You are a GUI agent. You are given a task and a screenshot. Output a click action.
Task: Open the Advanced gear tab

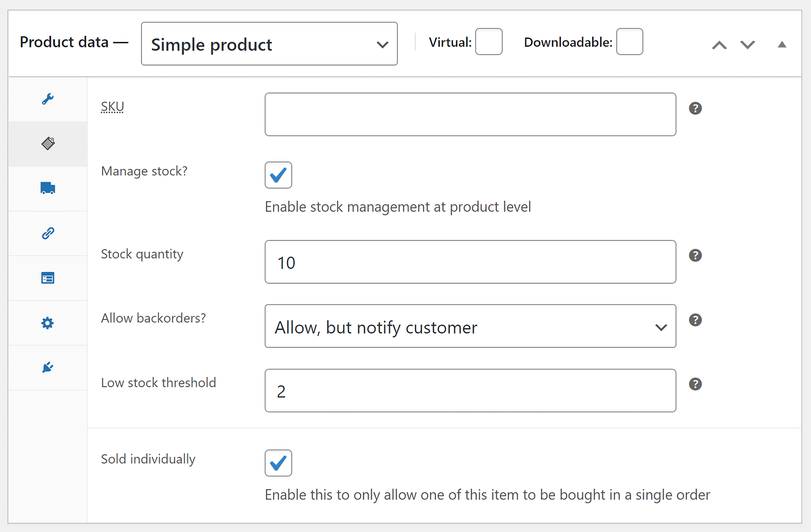click(x=48, y=323)
